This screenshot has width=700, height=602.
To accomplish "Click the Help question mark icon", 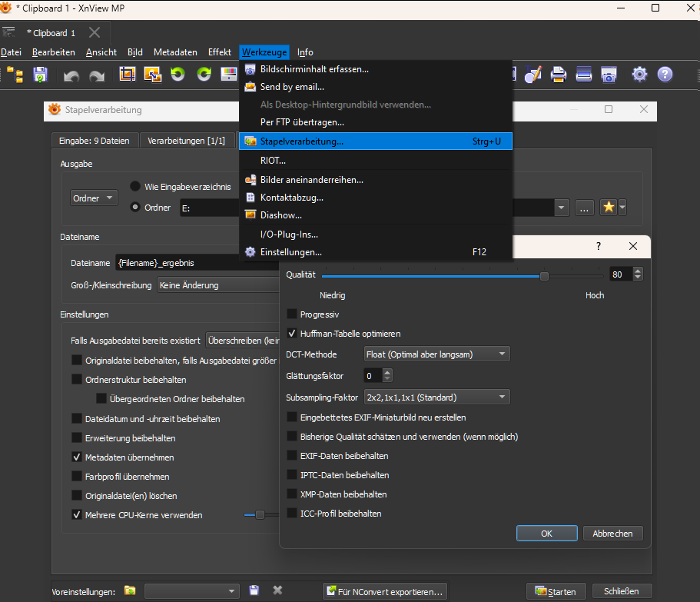I will 665,74.
